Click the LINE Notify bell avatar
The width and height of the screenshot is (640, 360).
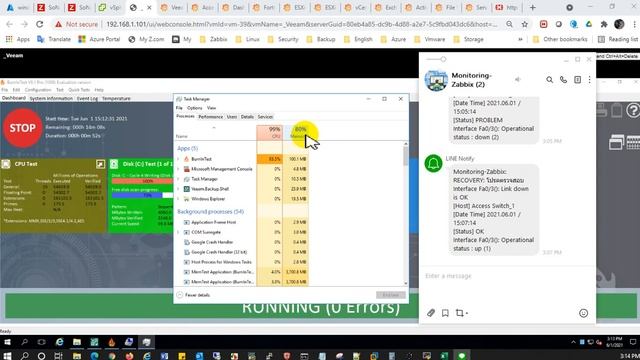tap(433, 164)
